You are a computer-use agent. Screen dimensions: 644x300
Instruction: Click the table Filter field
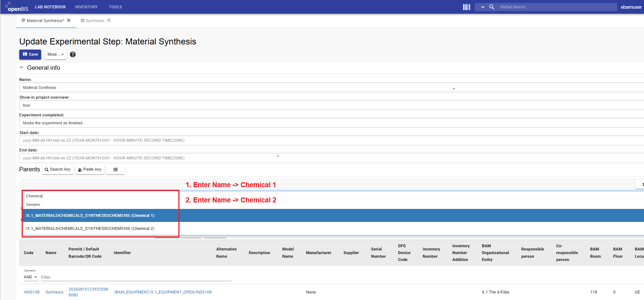click(136, 277)
